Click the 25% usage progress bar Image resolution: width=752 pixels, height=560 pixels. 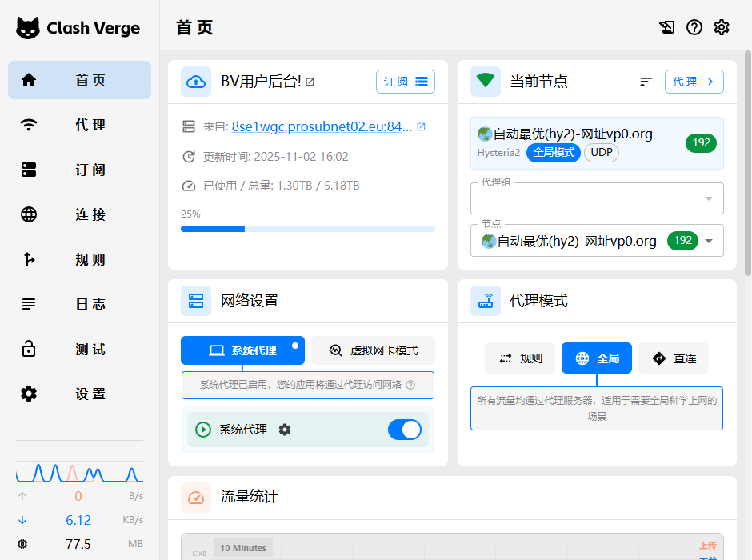308,229
